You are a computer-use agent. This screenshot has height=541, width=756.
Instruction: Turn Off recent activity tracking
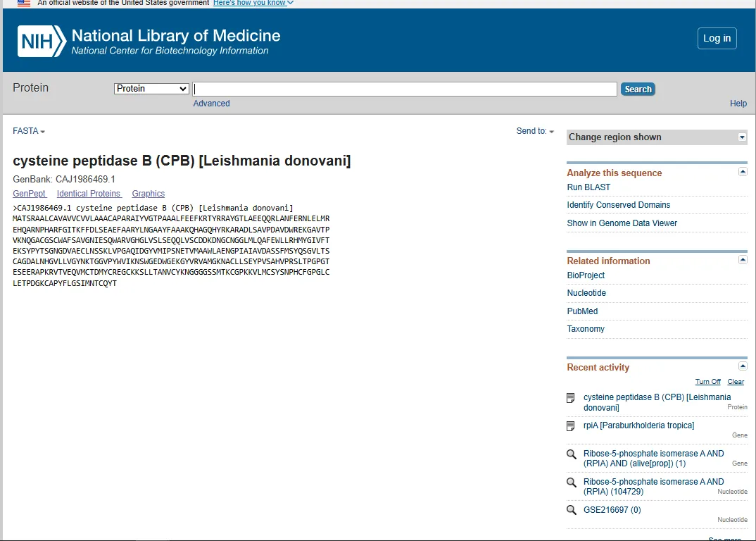[708, 382]
